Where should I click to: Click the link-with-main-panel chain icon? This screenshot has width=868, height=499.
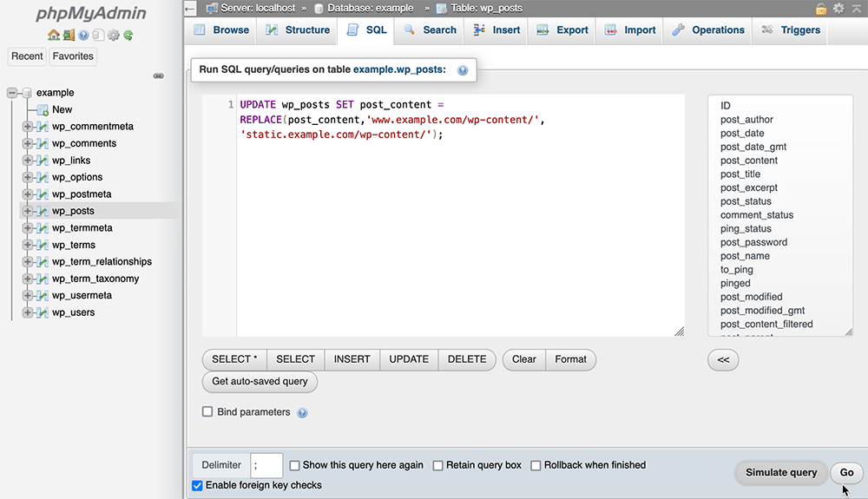coord(159,76)
